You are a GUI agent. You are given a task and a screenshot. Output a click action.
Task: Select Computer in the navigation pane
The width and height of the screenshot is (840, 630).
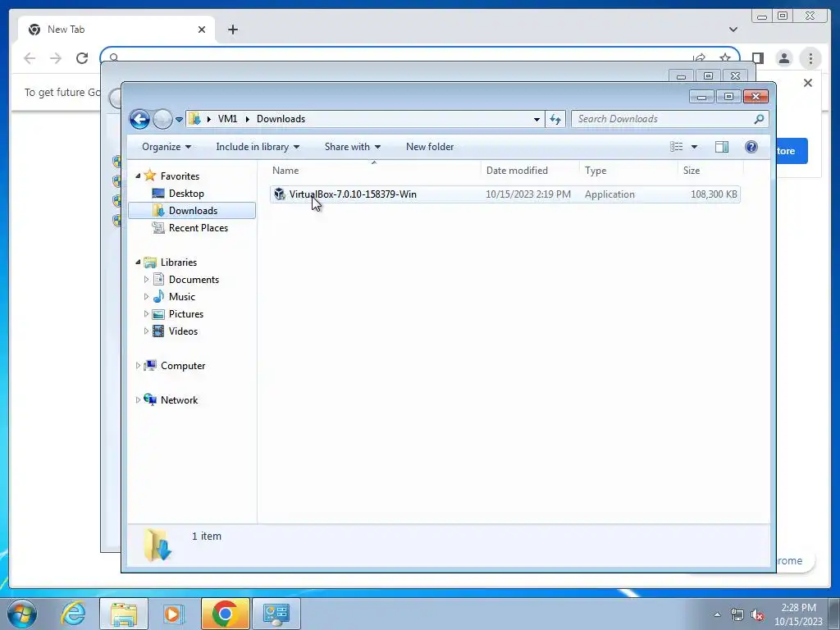183,365
